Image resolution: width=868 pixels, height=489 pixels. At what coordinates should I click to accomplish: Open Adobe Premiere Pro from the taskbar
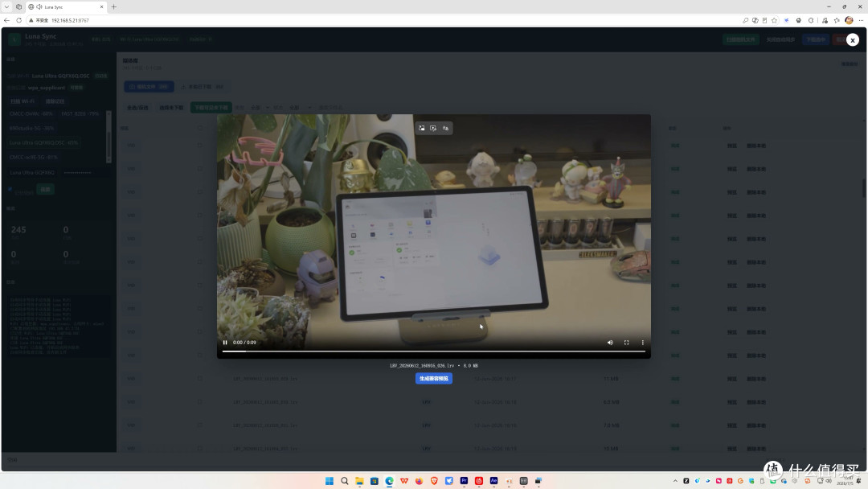click(x=464, y=481)
